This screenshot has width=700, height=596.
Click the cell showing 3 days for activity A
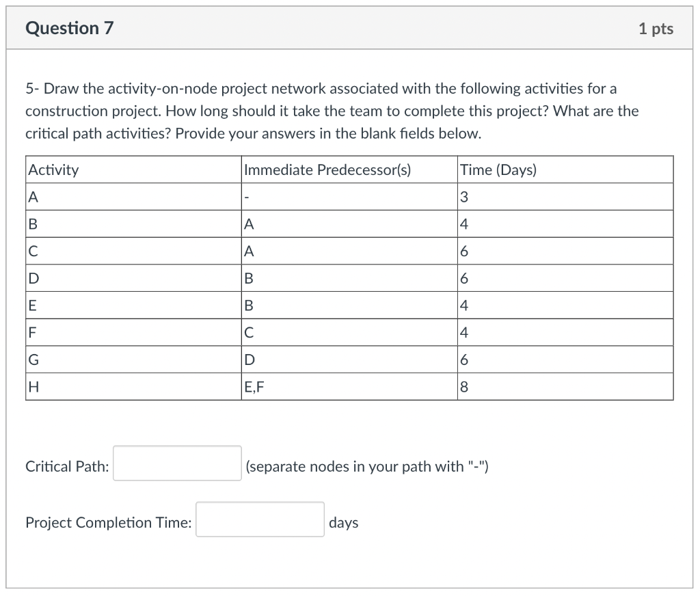point(463,197)
